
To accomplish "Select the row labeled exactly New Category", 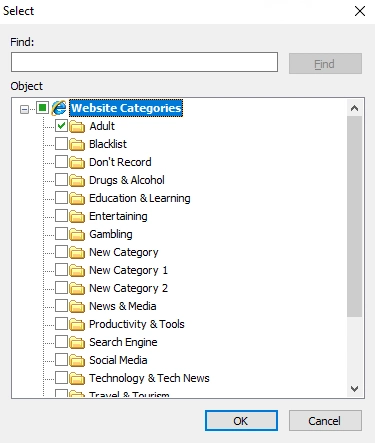I will point(124,252).
